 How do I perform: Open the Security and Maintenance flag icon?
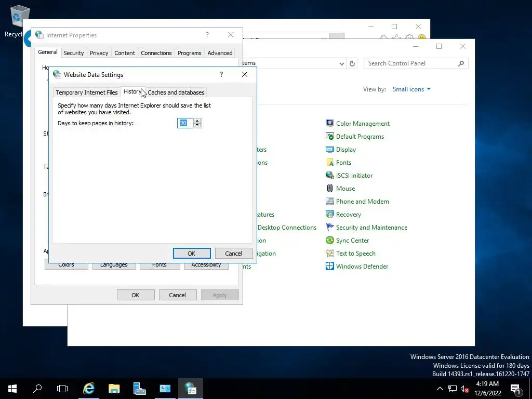(x=330, y=227)
